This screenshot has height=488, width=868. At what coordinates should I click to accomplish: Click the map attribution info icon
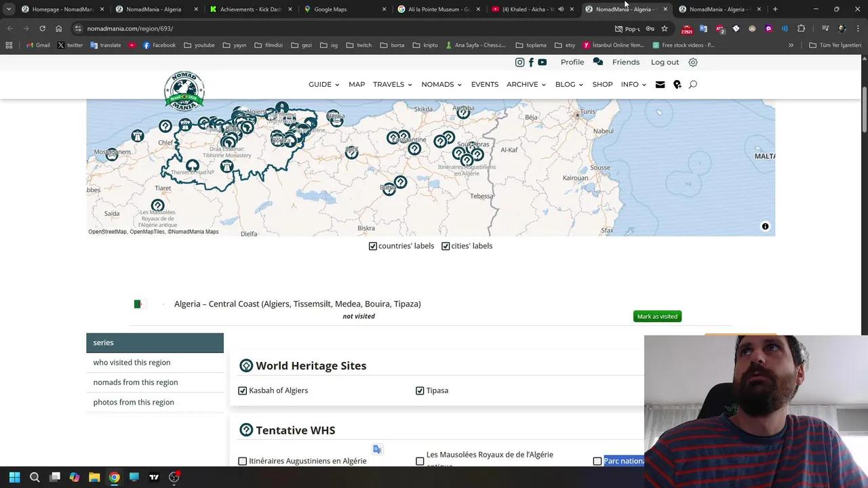(x=765, y=226)
